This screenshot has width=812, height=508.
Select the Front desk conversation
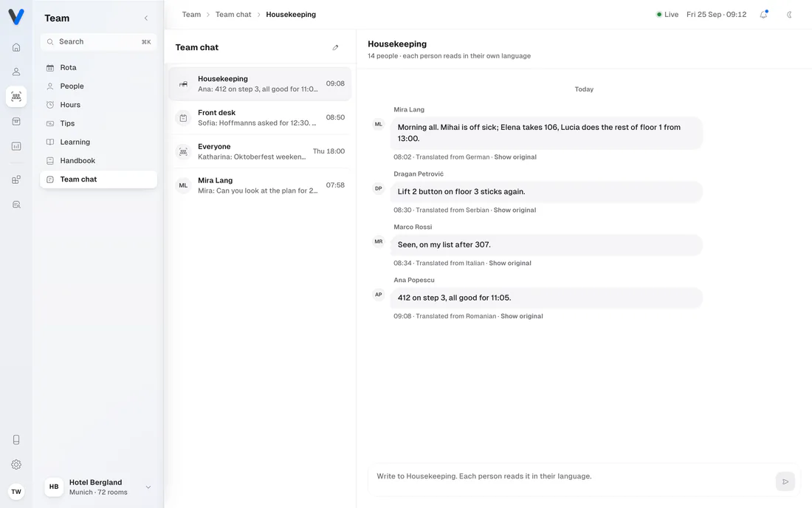tap(260, 117)
